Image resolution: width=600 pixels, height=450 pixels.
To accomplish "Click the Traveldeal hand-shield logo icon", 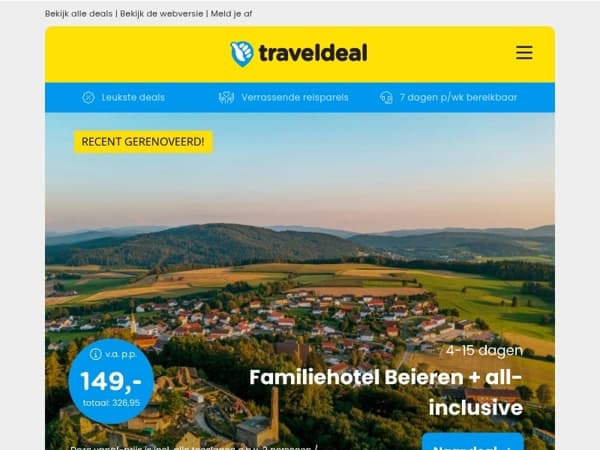I will 242,54.
